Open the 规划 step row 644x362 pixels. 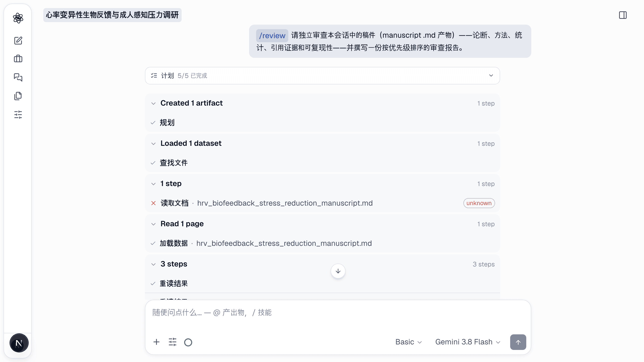point(322,123)
